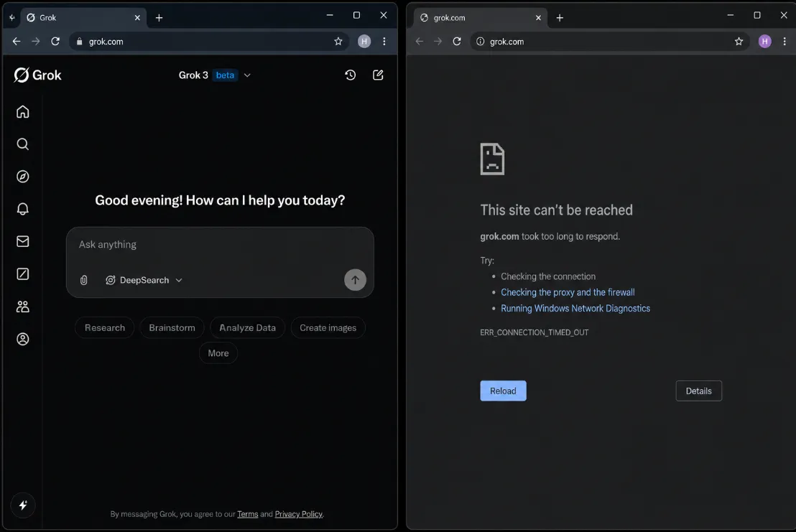The image size is (796, 532).
Task: Open Running Windows Network Diagnostics link
Action: coord(575,308)
